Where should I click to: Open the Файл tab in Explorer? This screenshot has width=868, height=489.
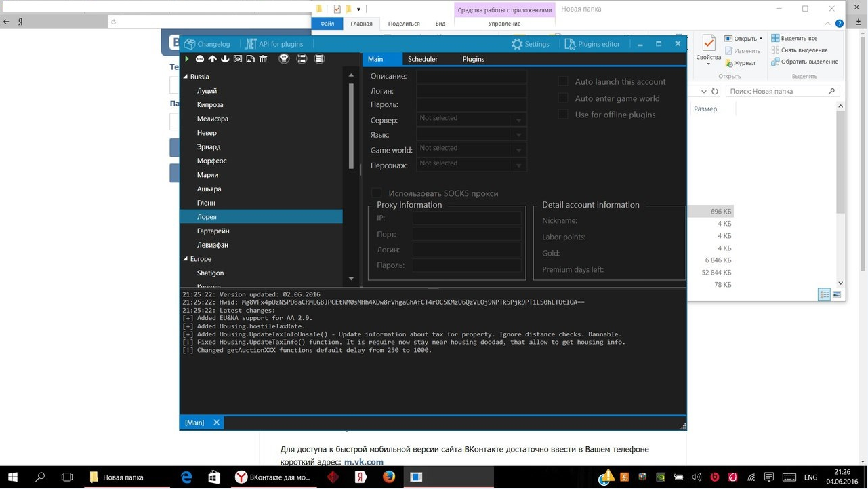(327, 24)
